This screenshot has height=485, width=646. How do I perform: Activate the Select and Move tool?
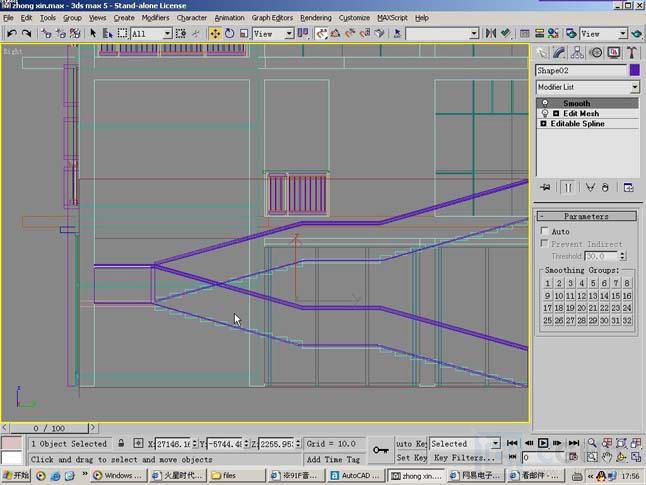tap(215, 33)
